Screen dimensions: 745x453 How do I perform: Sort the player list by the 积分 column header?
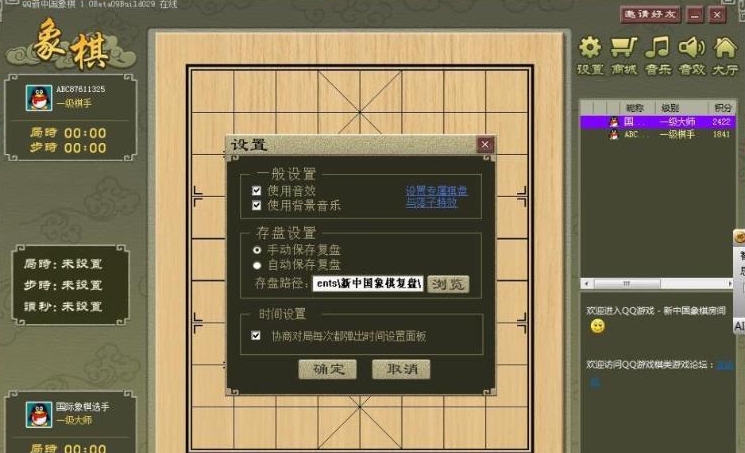[722, 108]
